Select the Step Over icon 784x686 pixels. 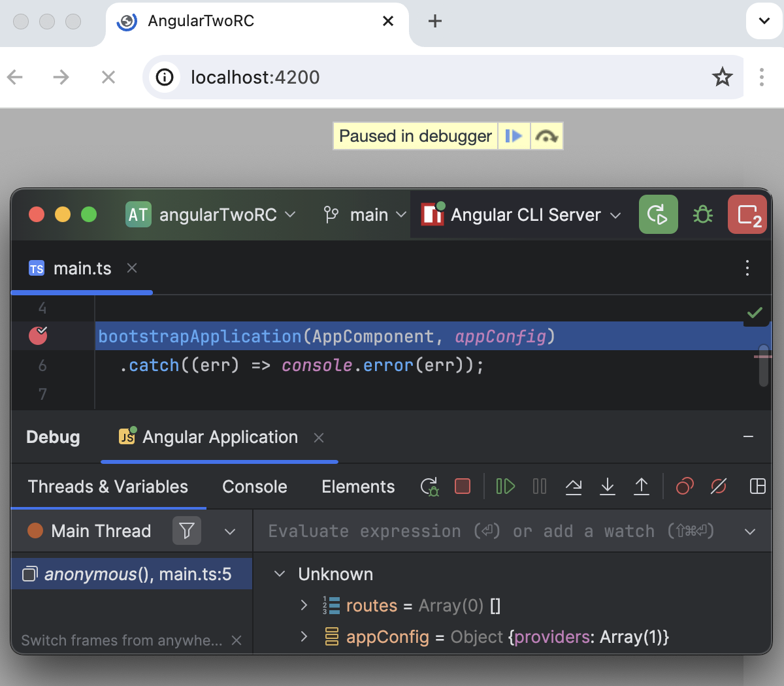tap(574, 486)
